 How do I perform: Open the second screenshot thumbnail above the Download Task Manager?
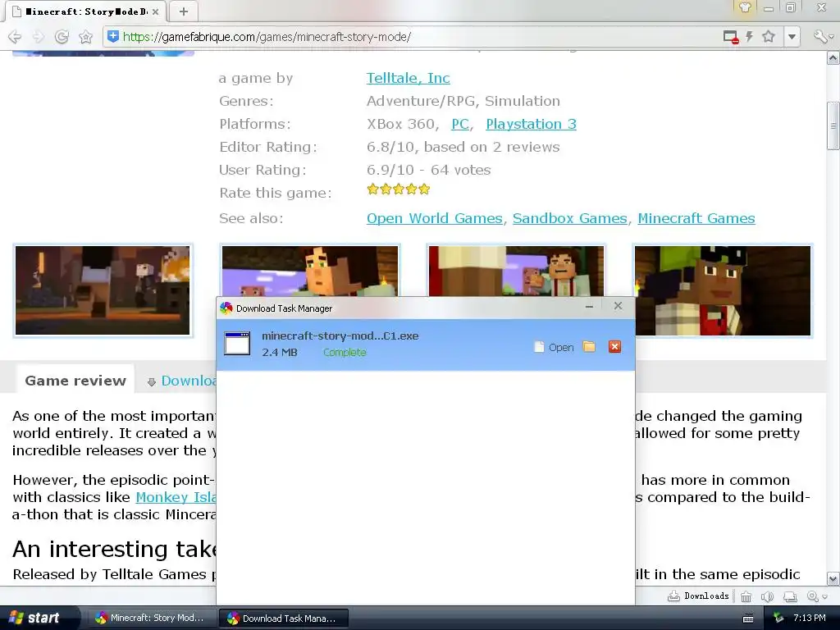click(309, 271)
